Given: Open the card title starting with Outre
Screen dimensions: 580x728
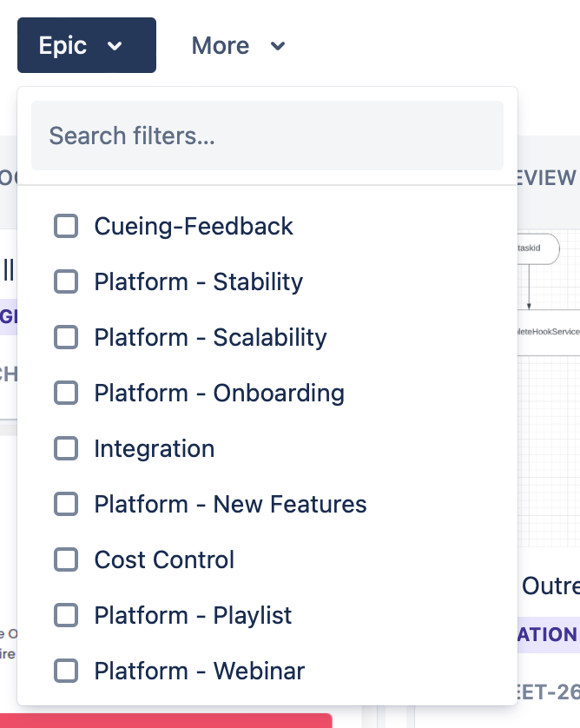Looking at the screenshot, I should tap(550, 586).
